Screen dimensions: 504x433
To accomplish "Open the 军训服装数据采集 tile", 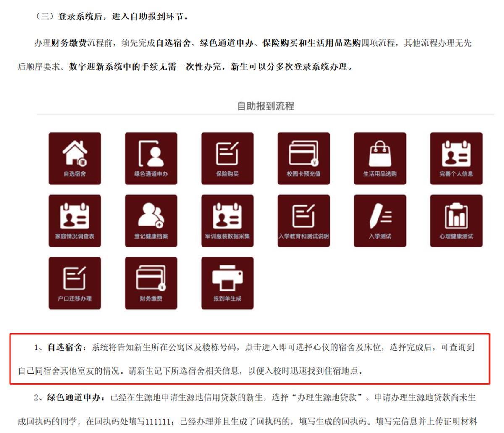I will coord(227,220).
